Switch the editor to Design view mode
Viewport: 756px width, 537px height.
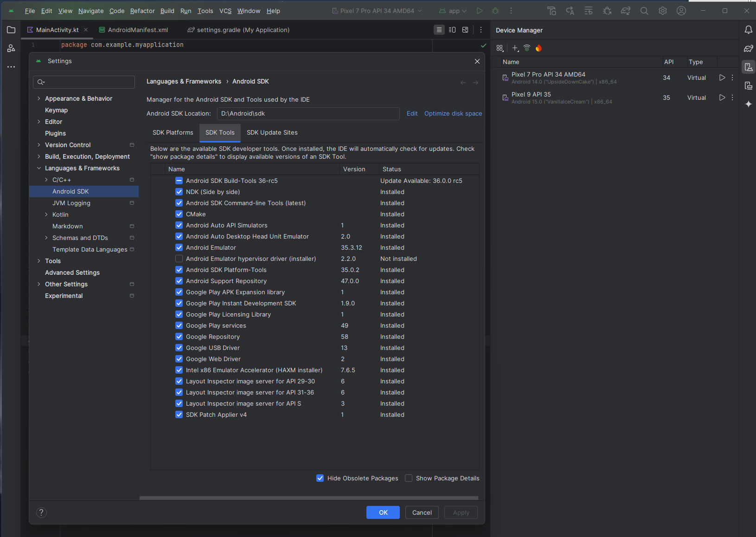pyautogui.click(x=465, y=30)
